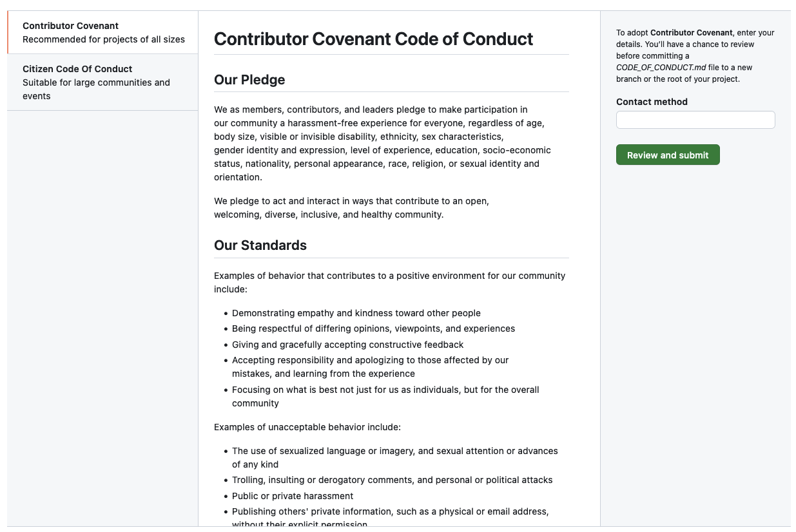Viewport: 796px width, 532px height.
Task: Click the Contributor Covenant Code of Conduct title
Action: 373,39
